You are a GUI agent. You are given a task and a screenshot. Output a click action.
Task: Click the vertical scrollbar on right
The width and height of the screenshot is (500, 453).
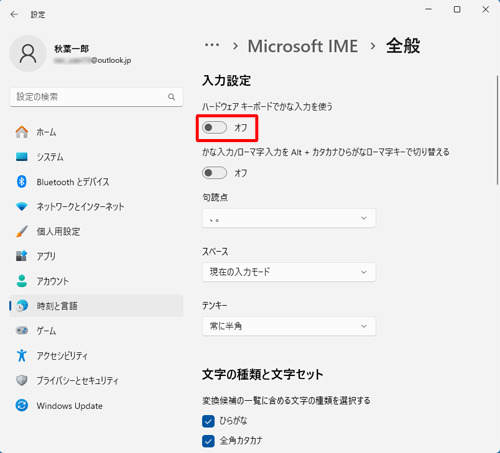click(497, 130)
